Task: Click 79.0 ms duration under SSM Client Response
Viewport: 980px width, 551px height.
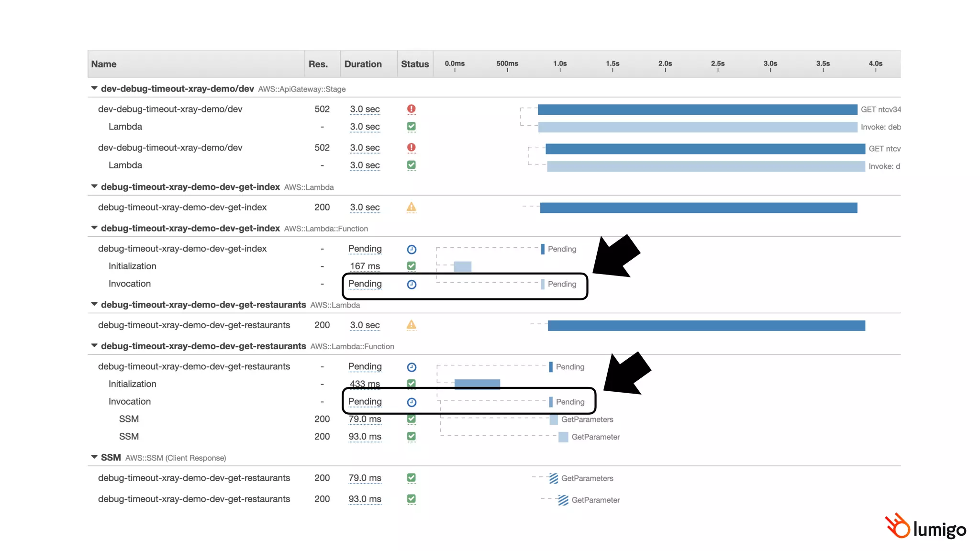Action: 365,478
